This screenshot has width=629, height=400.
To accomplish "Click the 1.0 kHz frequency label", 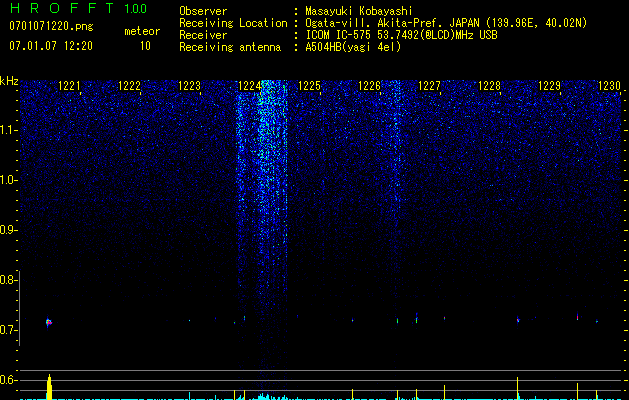I will pyautogui.click(x=8, y=180).
